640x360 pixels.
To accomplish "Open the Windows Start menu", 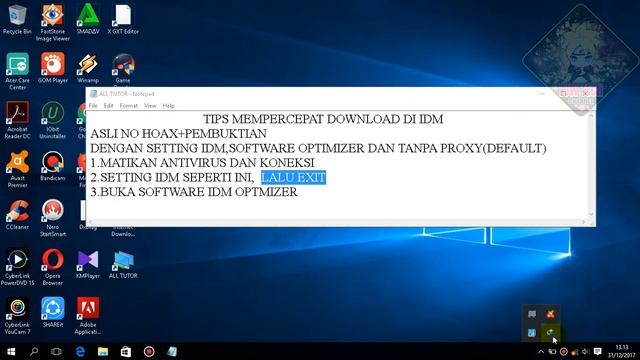I will click(x=11, y=351).
